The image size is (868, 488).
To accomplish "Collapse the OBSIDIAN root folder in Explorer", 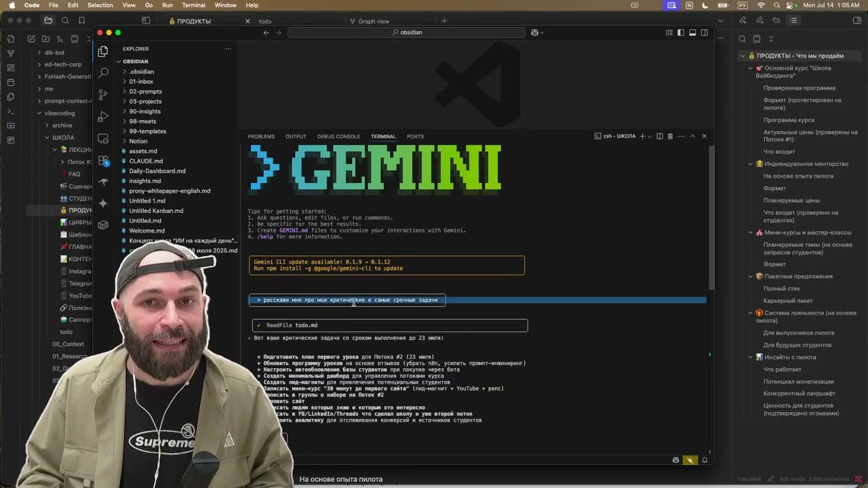I will tap(136, 62).
